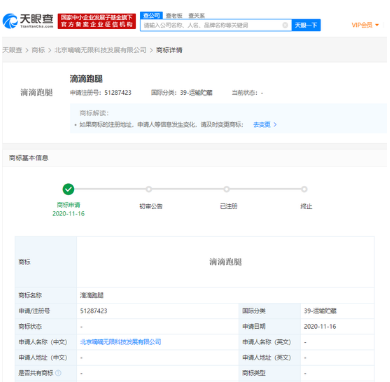This screenshot has height=382, width=390.
Task: Click the 已注册 progress node
Action: tap(227, 189)
